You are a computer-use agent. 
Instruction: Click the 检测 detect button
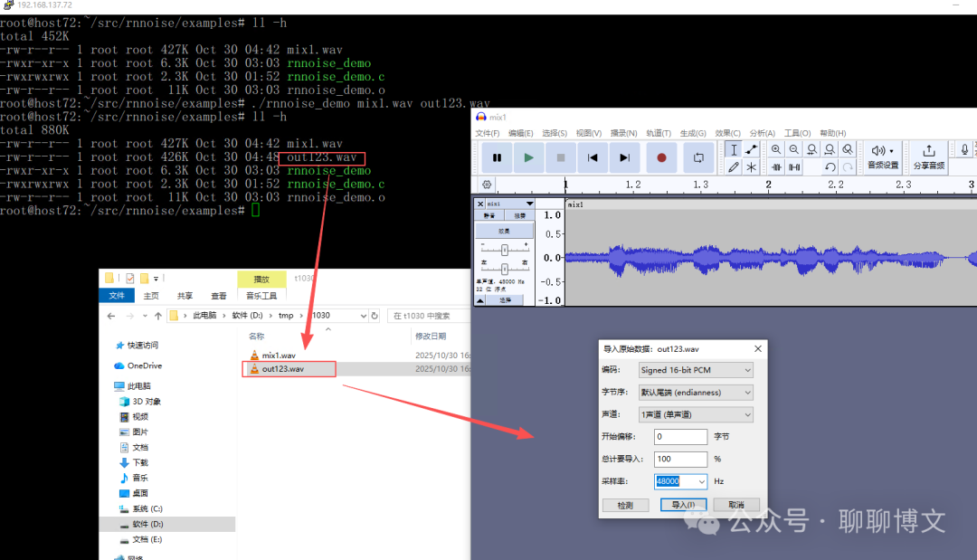(626, 505)
